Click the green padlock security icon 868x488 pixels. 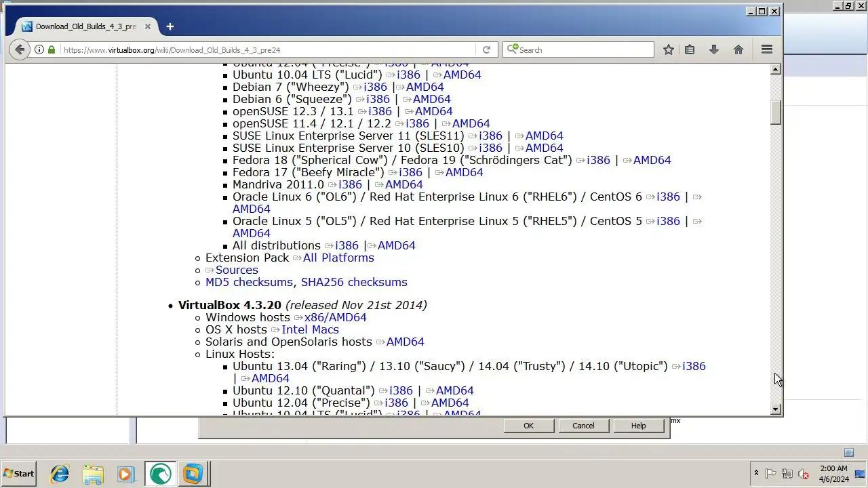(51, 49)
